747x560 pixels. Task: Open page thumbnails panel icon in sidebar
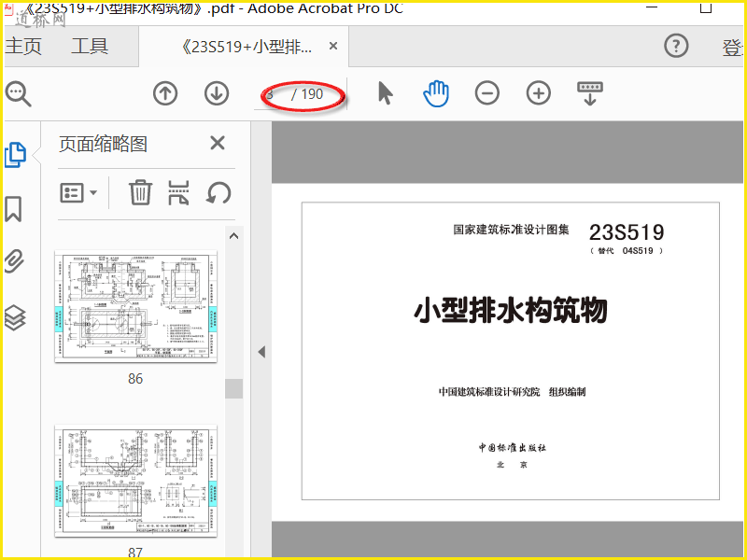click(15, 155)
